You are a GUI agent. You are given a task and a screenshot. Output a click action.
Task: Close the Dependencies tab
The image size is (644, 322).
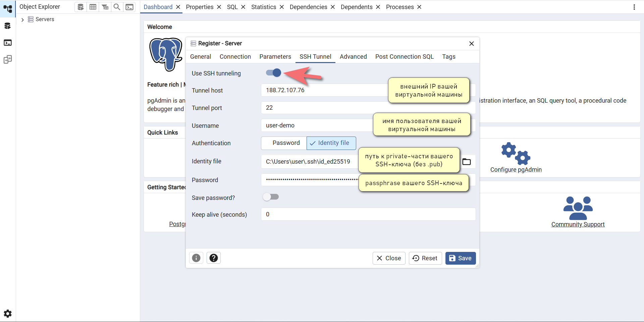tap(333, 7)
